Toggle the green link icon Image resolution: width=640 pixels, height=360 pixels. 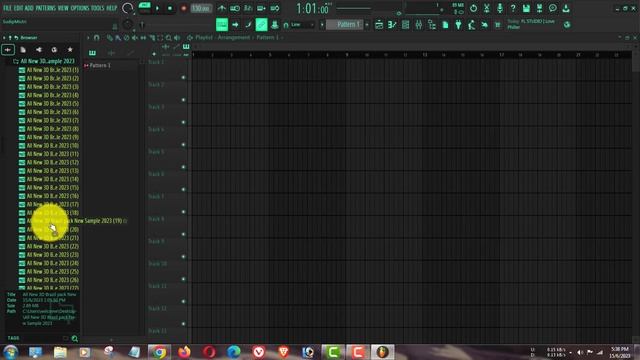point(261,25)
